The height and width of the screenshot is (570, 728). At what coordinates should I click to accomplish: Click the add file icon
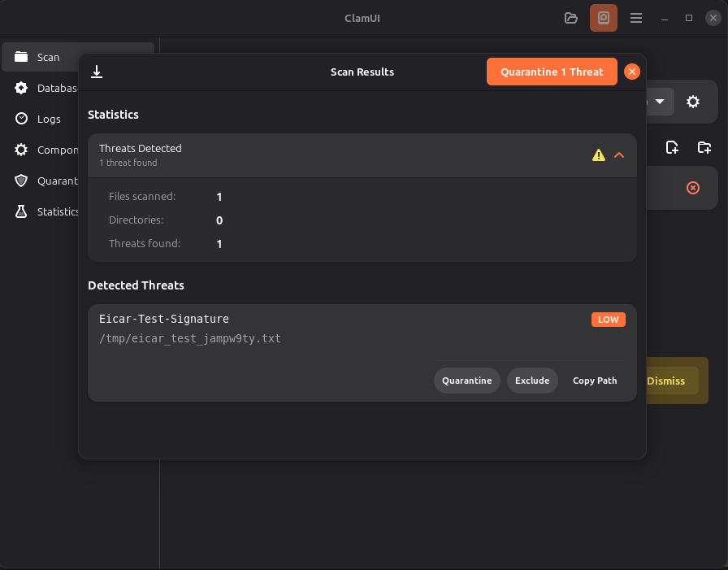point(672,147)
